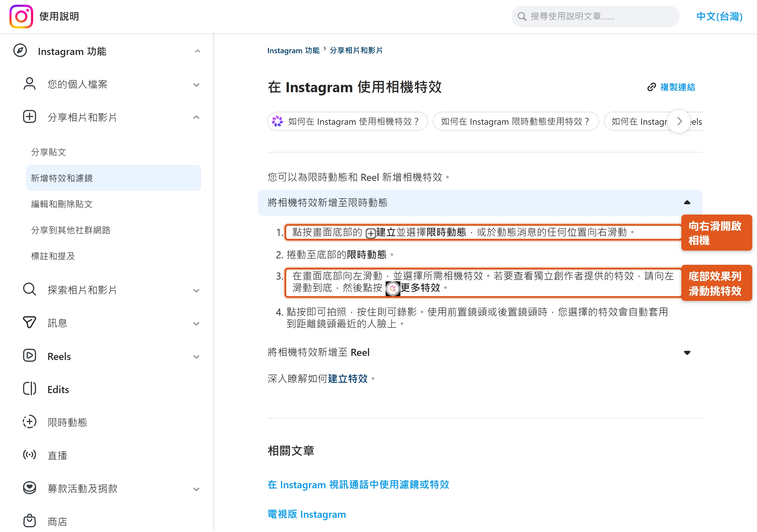Click the purple sparkle icon in first suggestion chip
Screen dimensions: 757x532
coord(277,121)
